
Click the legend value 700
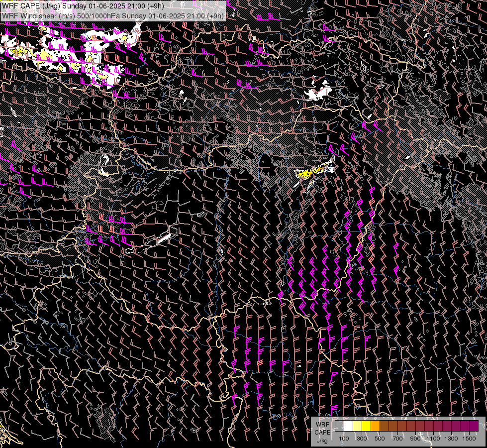(x=397, y=439)
